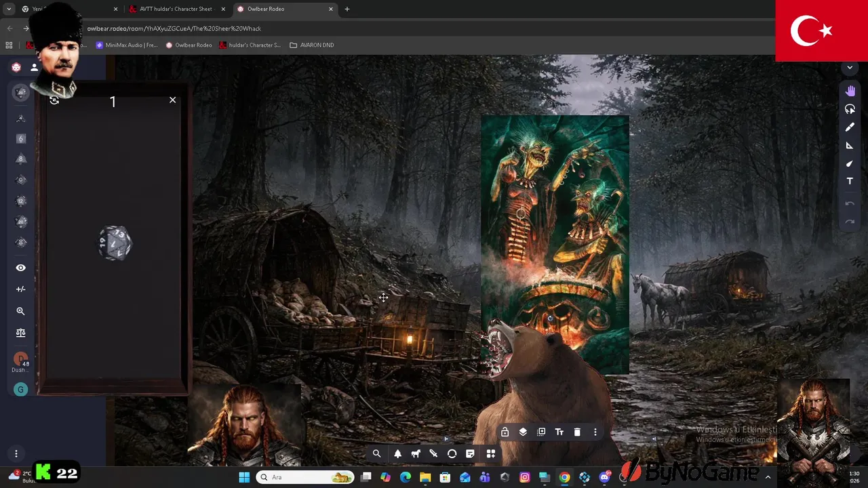Open dice zoom magnifier
This screenshot has height=488, width=868.
(x=21, y=311)
